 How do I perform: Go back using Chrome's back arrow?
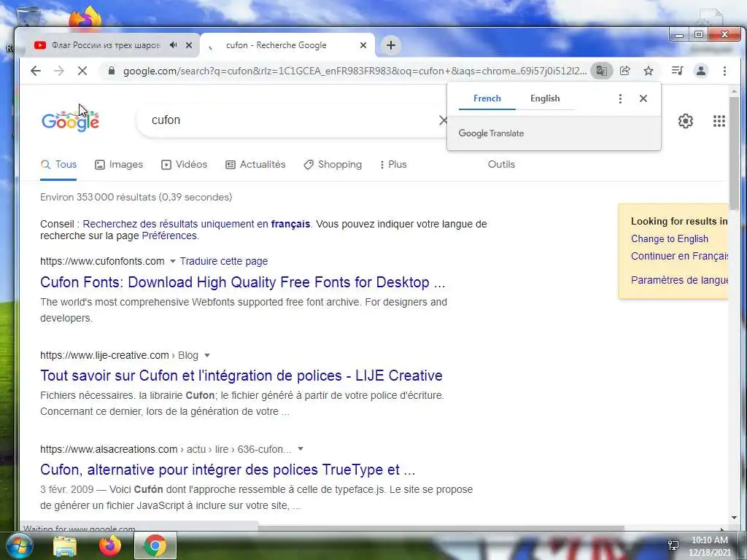[x=36, y=71]
